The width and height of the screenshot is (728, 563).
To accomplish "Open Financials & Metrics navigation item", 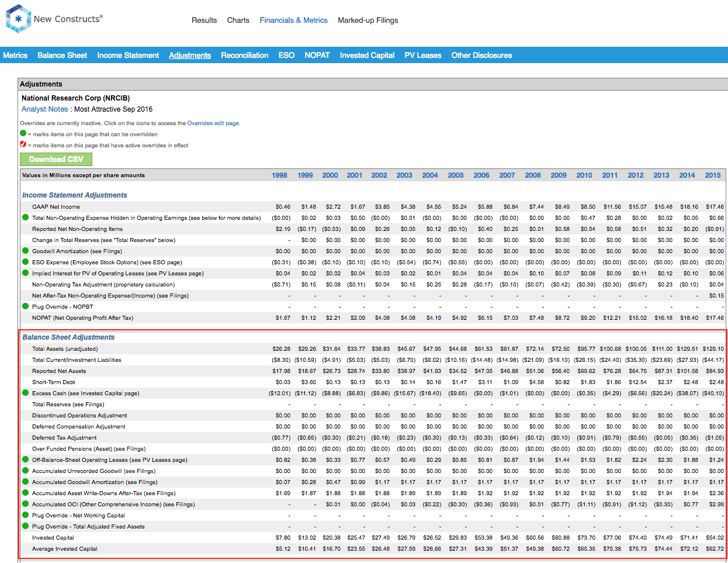I will click(293, 20).
